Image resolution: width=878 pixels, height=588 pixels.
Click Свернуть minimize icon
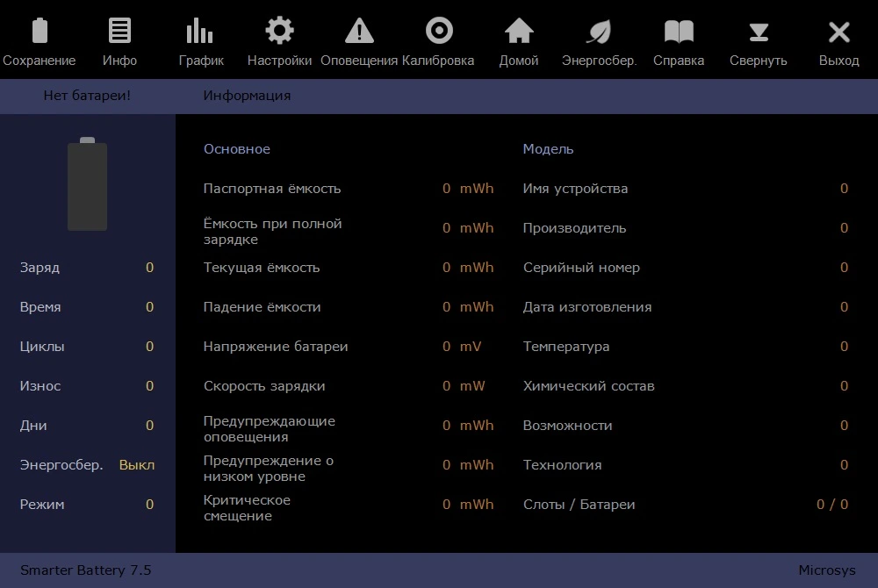click(x=759, y=32)
